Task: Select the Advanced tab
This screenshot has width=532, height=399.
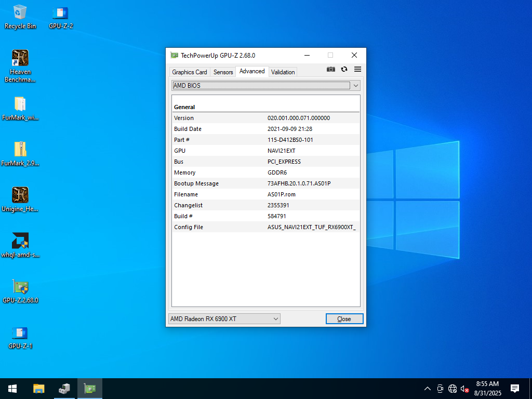Action: pyautogui.click(x=252, y=71)
